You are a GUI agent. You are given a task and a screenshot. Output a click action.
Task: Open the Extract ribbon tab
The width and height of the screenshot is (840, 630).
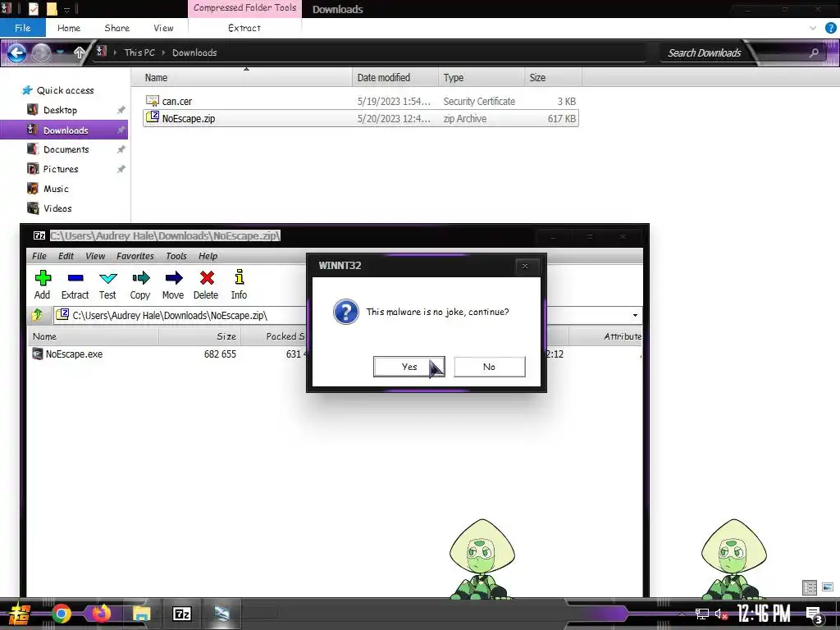pyautogui.click(x=244, y=28)
